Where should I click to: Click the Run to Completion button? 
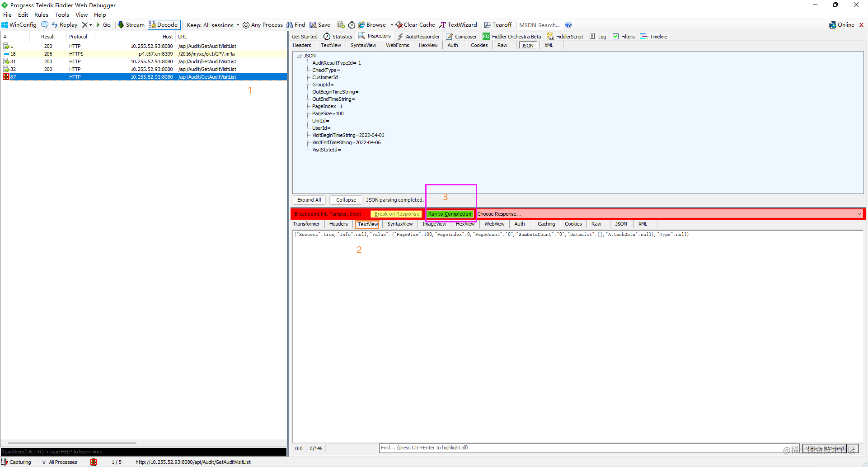point(450,214)
